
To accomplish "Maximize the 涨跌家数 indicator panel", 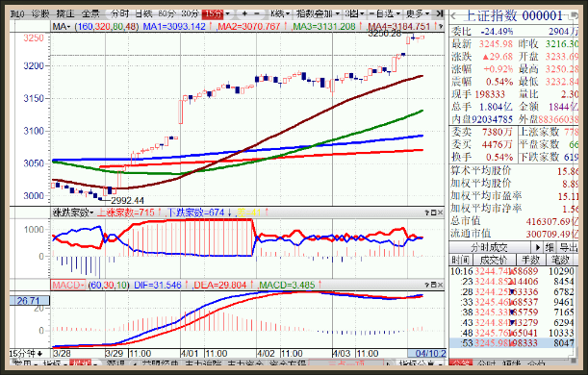I will point(433,212).
